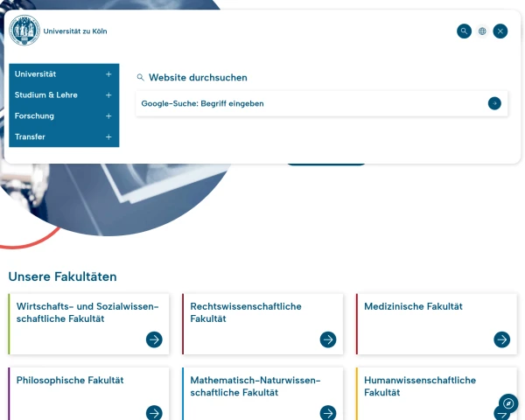Click arrow on Philosophische Fakultät card
Screen dimensions: 525x420
154,413
